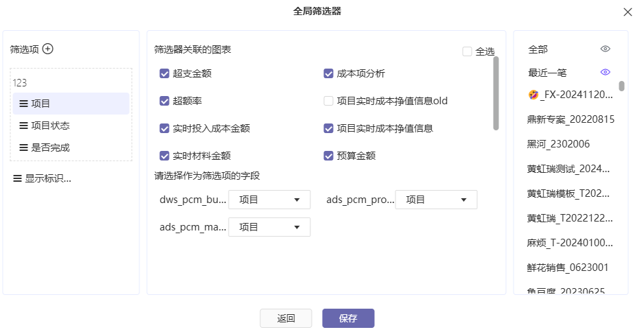Click 筛选器关联的图表 heading
The width and height of the screenshot is (644, 332).
click(x=193, y=49)
